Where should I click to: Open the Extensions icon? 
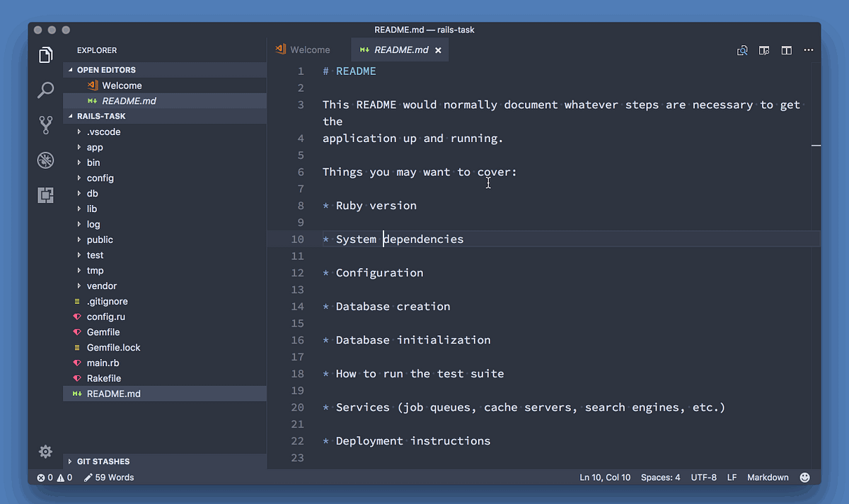coord(45,195)
